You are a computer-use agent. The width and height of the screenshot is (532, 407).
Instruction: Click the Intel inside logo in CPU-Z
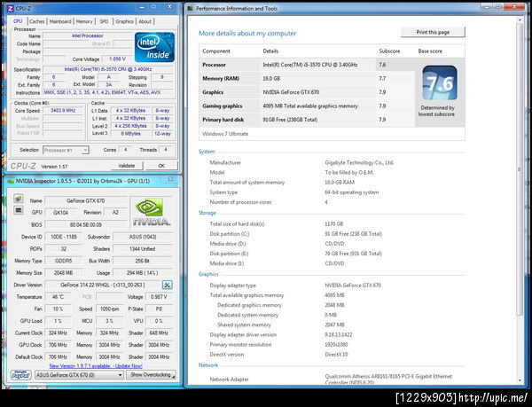154,47
